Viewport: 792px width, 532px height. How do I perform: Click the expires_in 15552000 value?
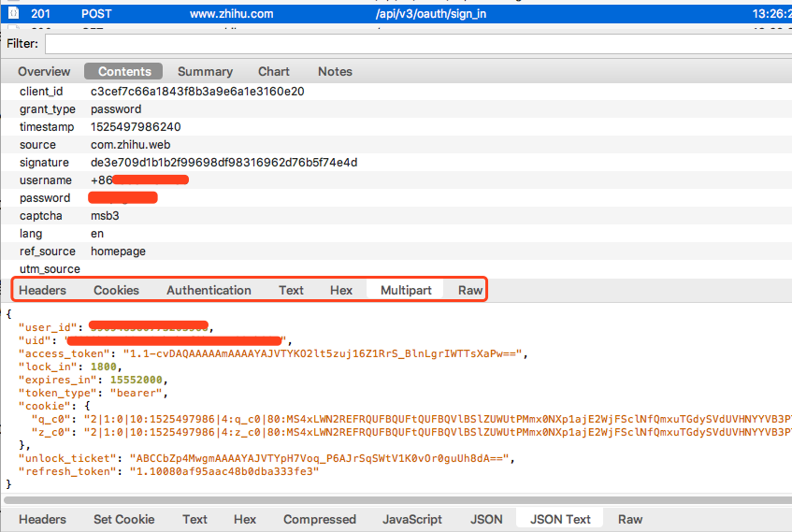137,380
